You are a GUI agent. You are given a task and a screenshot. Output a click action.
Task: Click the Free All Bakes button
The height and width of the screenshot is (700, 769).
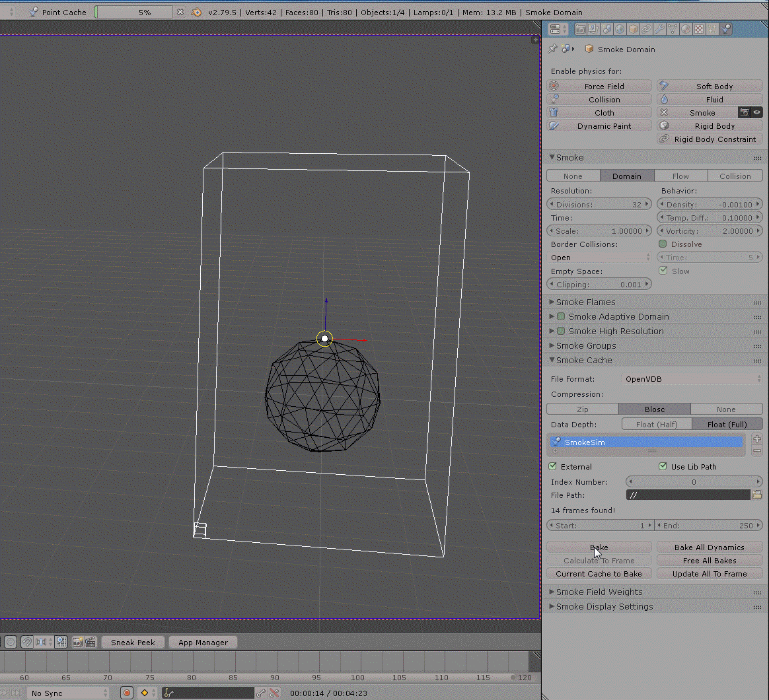710,561
